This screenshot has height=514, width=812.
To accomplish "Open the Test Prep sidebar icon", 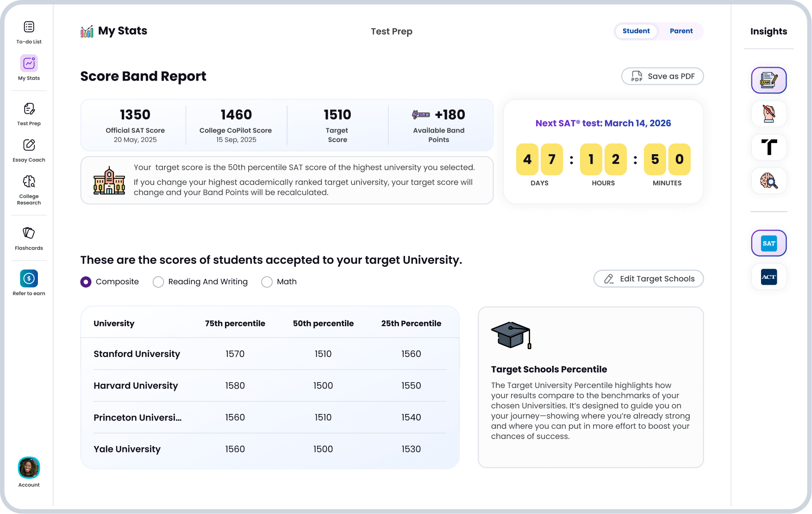I will coord(29,109).
